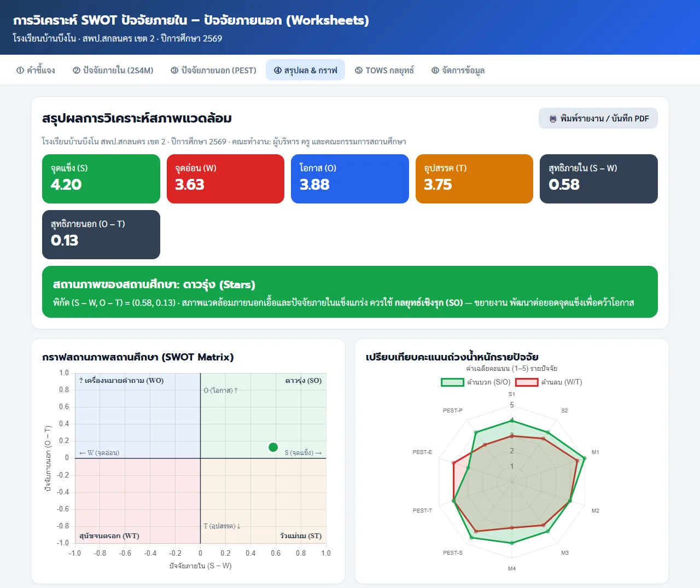700x588 pixels.
Task: Click the สรุปผลการวิเคราะห์สภาพแวดล้อม heading
Action: pyautogui.click(x=137, y=118)
